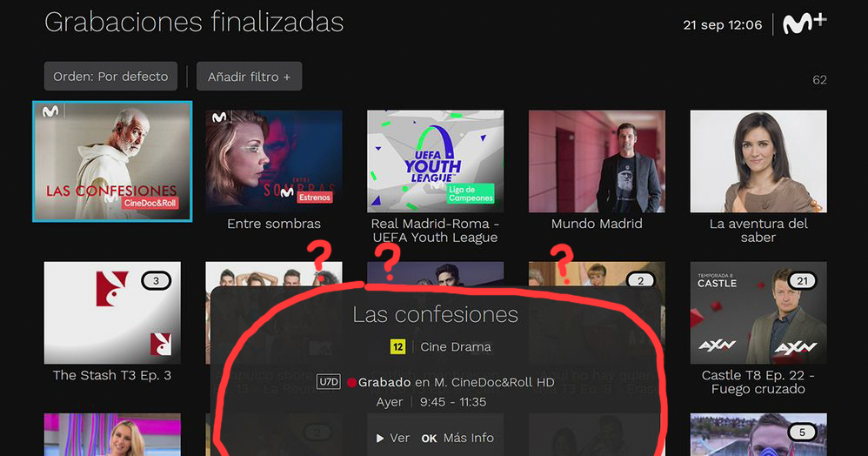Open Real Madrid-Roma UEFA Youth League recording

point(435,161)
